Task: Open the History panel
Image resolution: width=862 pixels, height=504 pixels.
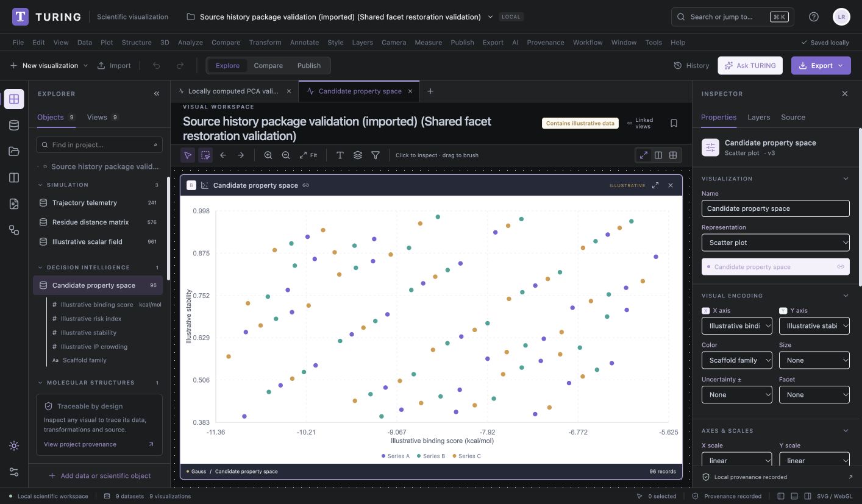Action: click(x=691, y=66)
